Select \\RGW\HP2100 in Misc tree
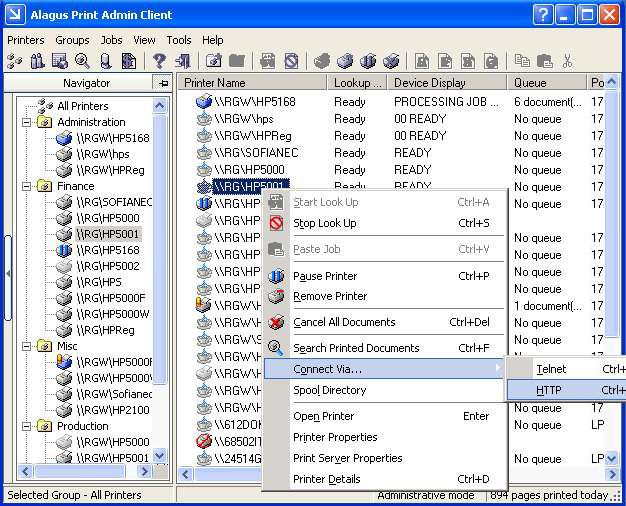 tap(113, 410)
